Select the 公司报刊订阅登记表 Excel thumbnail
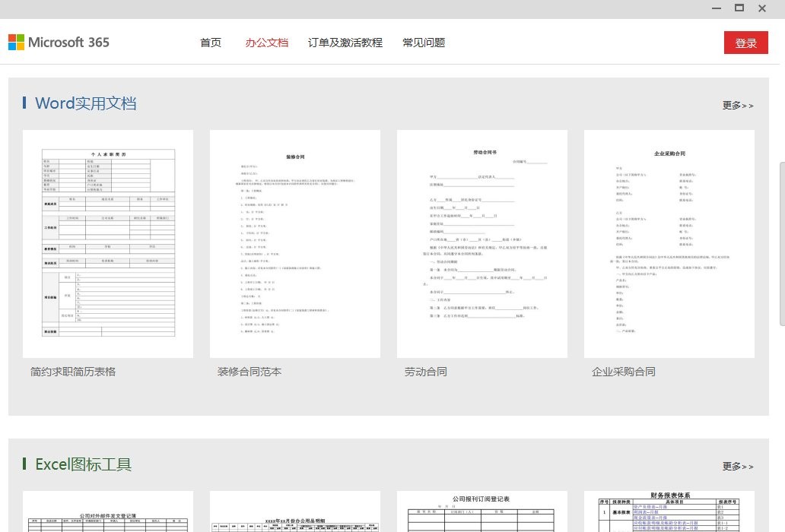The width and height of the screenshot is (785, 532). point(482,512)
